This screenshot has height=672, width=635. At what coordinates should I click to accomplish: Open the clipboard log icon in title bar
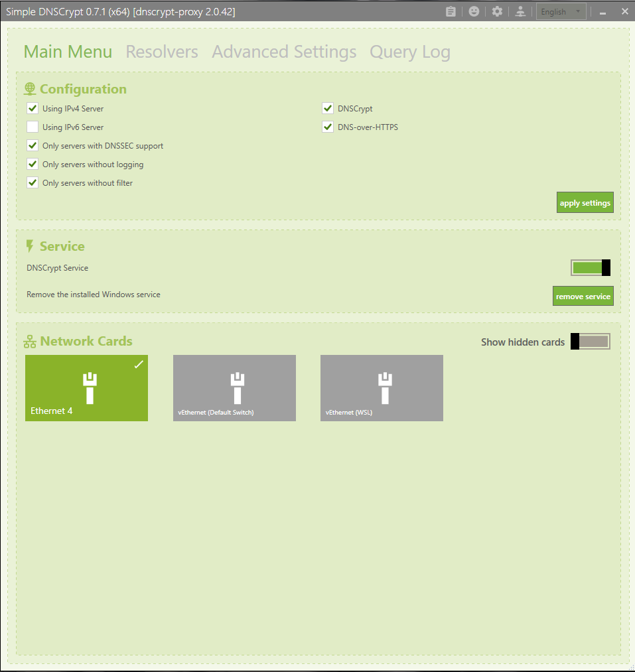point(451,11)
